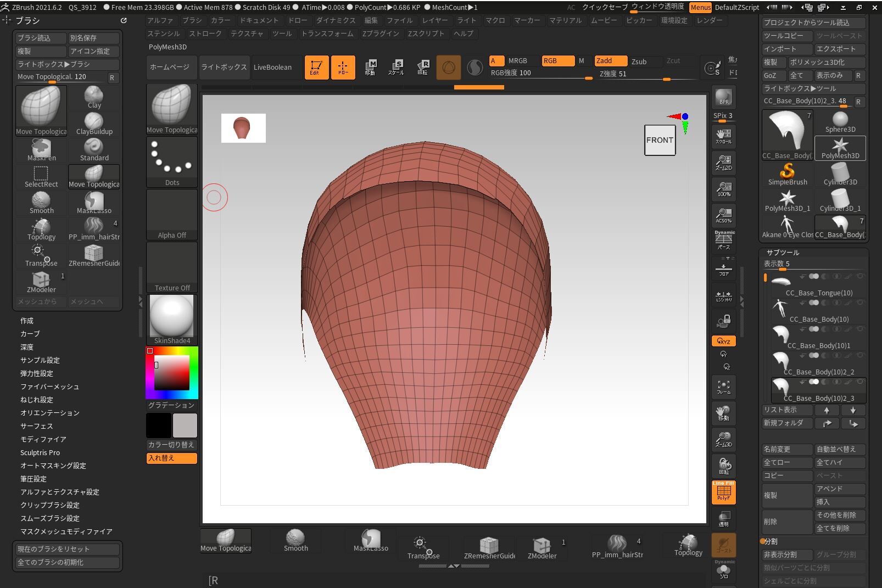Screen dimensions: 882x588
Task: Select the ZModeler brush in left panel
Action: [x=41, y=282]
